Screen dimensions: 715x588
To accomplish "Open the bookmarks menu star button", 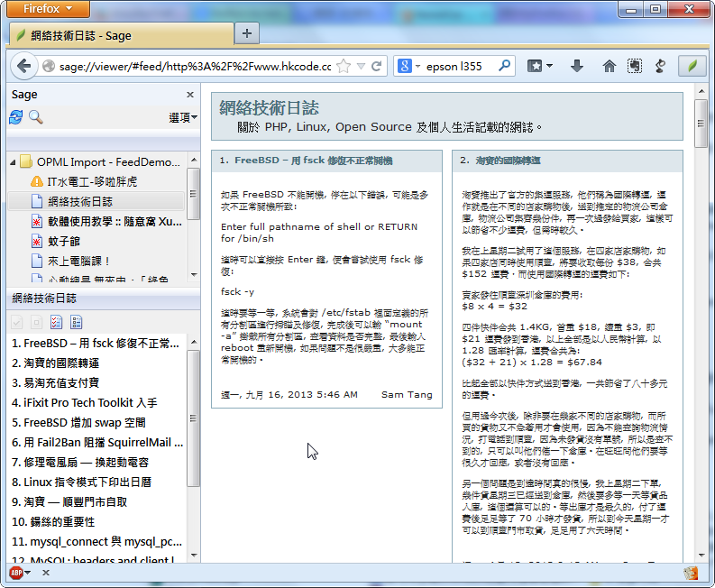I will point(539,66).
